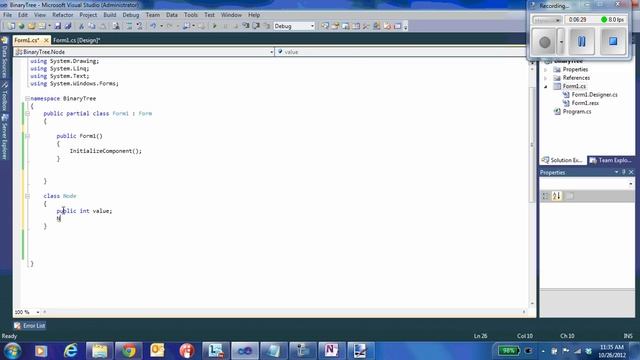Select Form1.Designer.cs in Solution Explorer
640x360 pixels.
pyautogui.click(x=594, y=95)
